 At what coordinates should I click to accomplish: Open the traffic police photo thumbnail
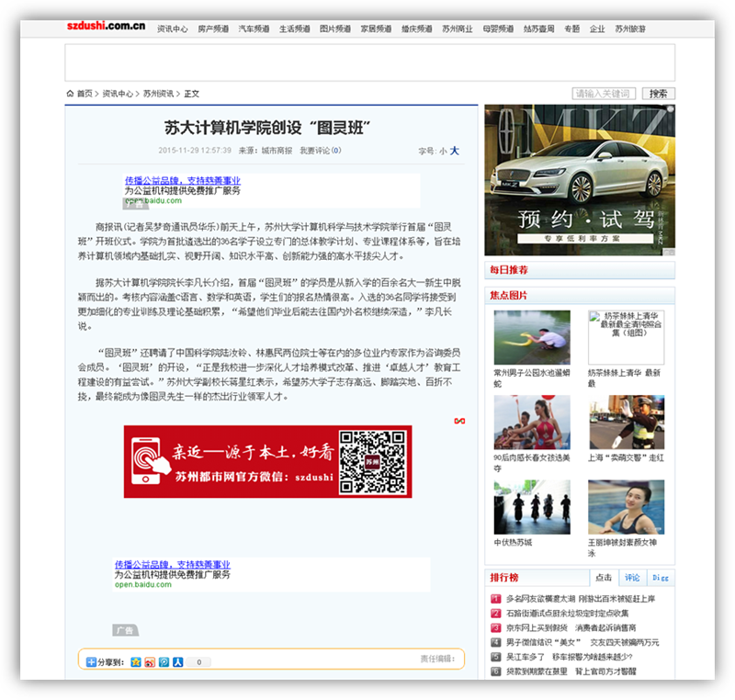point(627,422)
